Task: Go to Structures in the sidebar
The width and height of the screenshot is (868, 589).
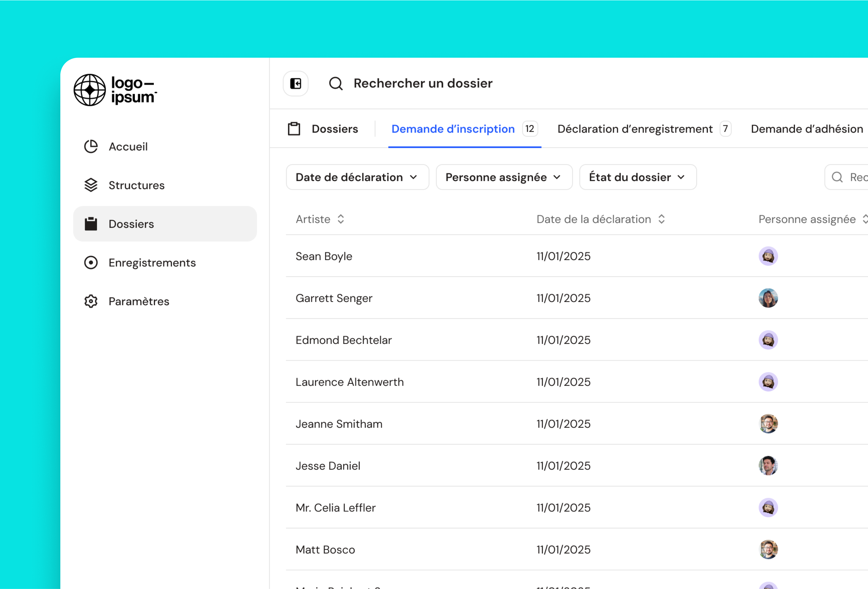Action: coord(136,185)
